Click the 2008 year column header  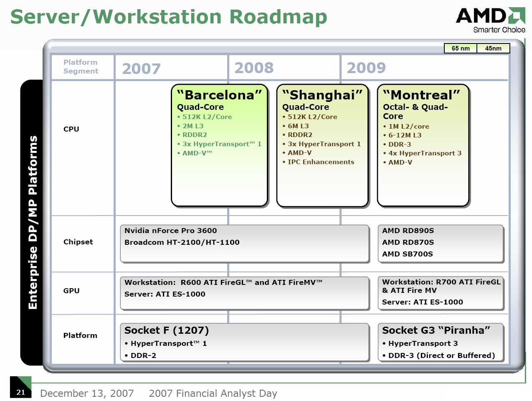[x=254, y=68]
